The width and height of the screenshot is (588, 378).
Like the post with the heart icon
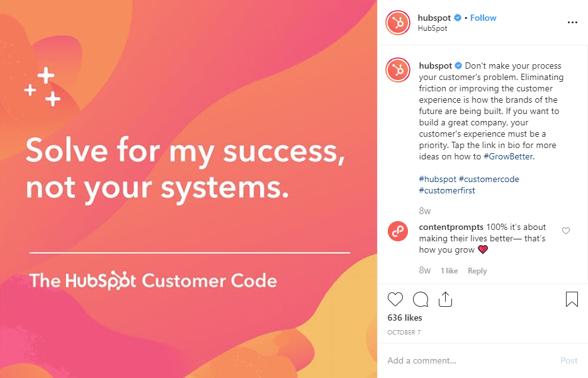(395, 299)
